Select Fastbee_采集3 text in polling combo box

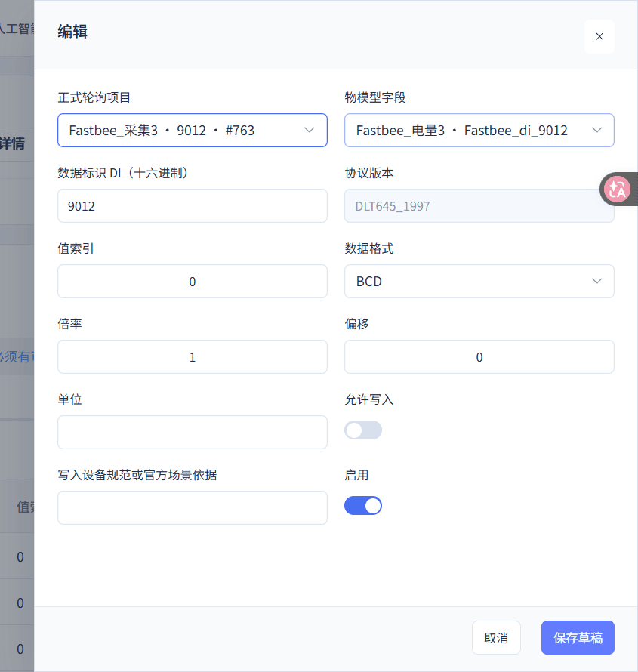(x=113, y=131)
